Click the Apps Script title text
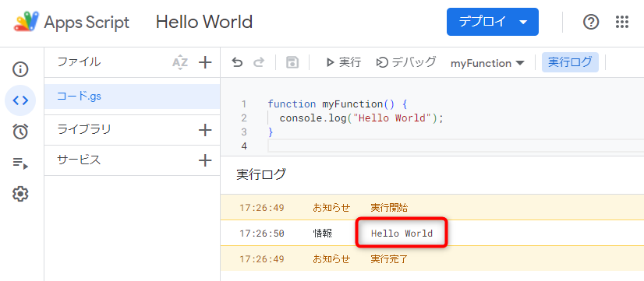 click(x=87, y=22)
